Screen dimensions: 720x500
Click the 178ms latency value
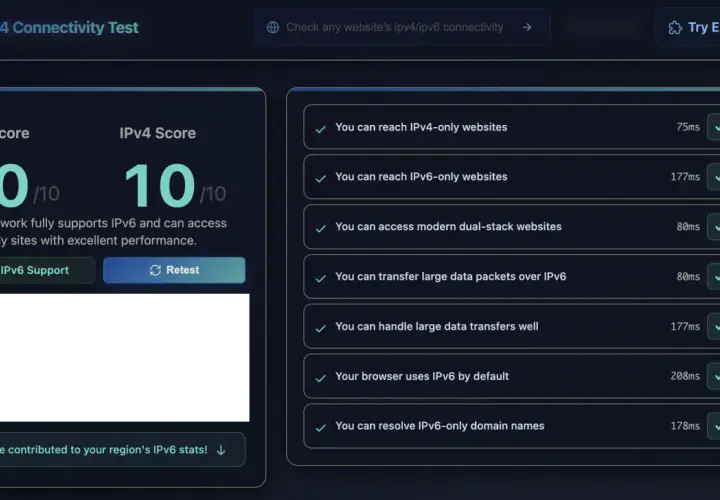click(x=685, y=426)
